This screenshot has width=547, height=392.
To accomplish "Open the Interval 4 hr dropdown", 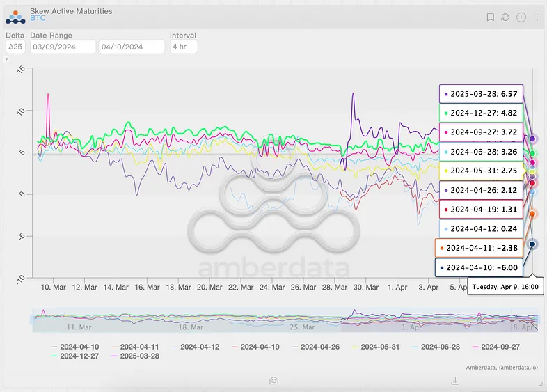I will click(184, 47).
